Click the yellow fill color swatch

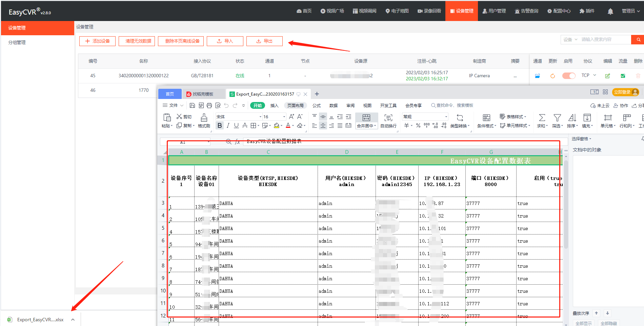coord(277,126)
